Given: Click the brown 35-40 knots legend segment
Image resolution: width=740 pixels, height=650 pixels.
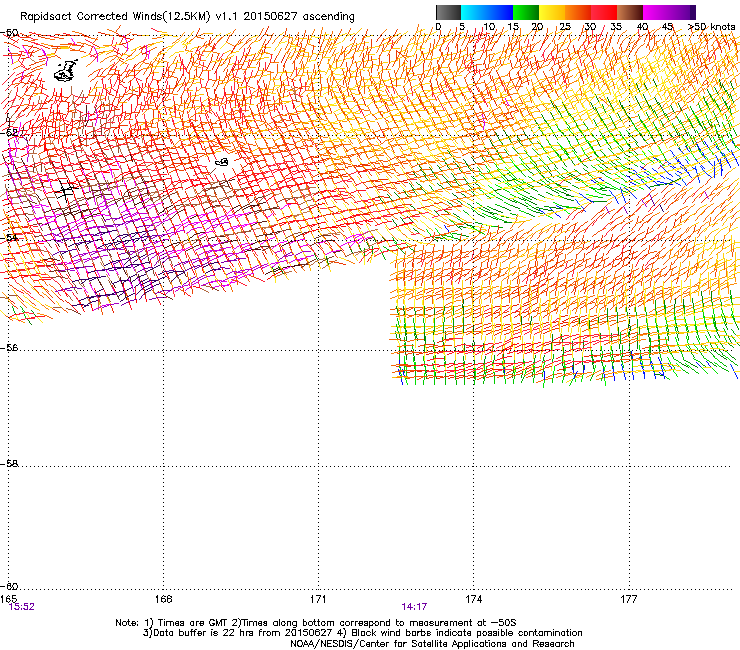Looking at the screenshot, I should click(x=630, y=12).
